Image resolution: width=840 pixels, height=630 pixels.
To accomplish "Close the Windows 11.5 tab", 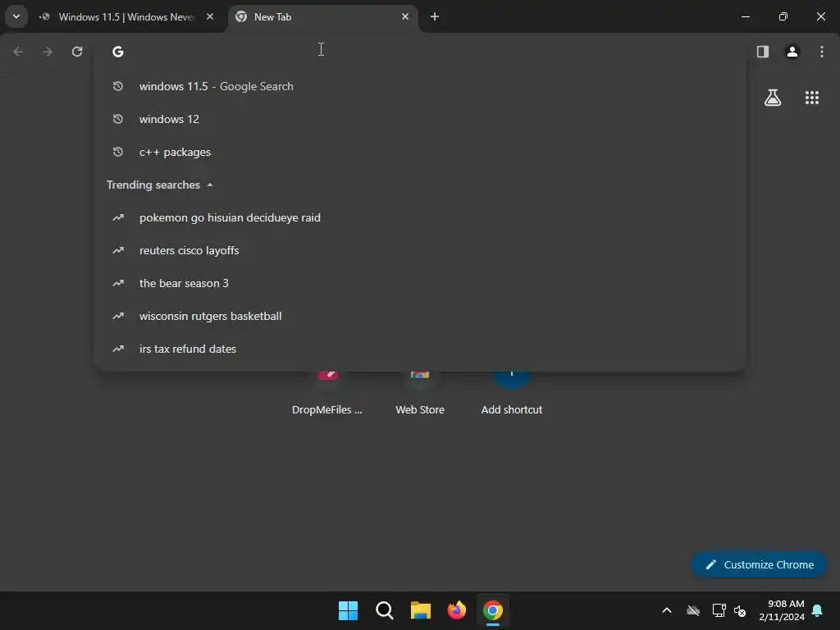I will [210, 16].
